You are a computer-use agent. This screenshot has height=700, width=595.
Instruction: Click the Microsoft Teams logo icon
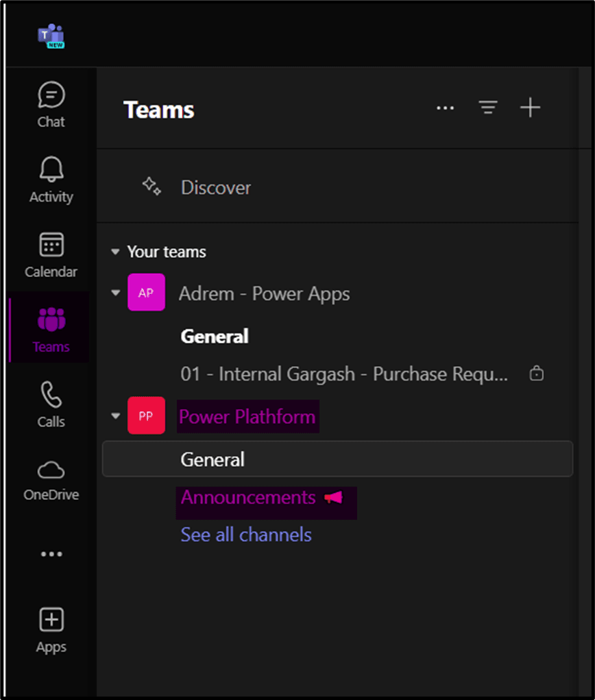point(51,35)
